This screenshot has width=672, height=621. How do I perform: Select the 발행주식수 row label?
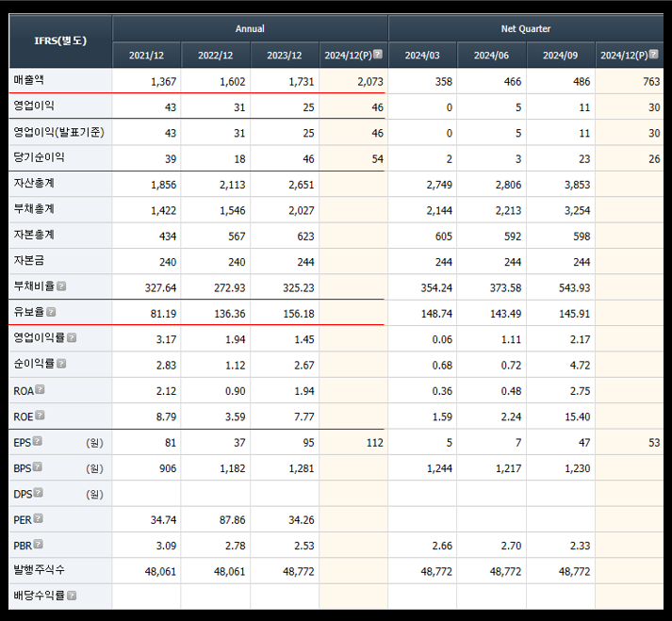point(39,570)
